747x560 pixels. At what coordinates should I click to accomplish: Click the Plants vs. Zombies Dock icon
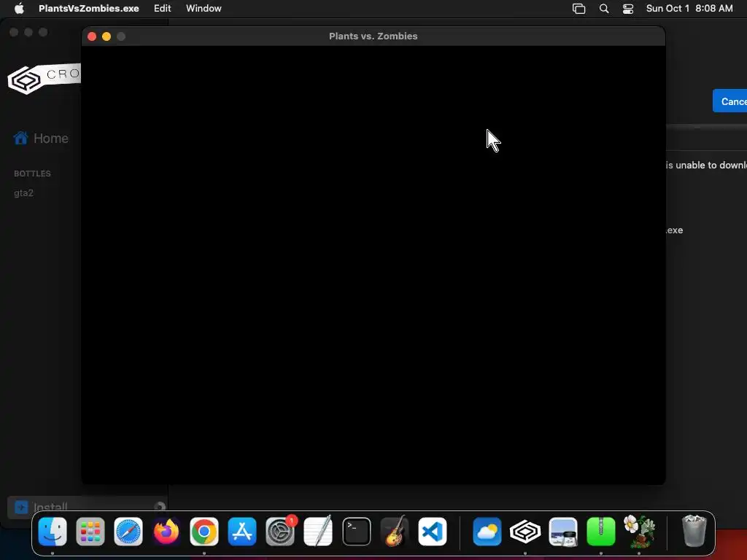tap(639, 532)
